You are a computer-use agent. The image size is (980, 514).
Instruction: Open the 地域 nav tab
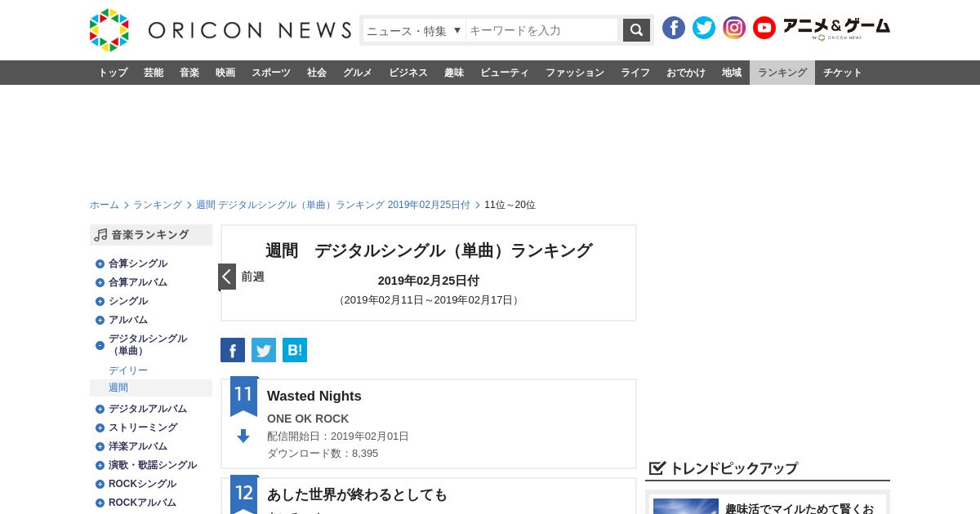[x=732, y=73]
